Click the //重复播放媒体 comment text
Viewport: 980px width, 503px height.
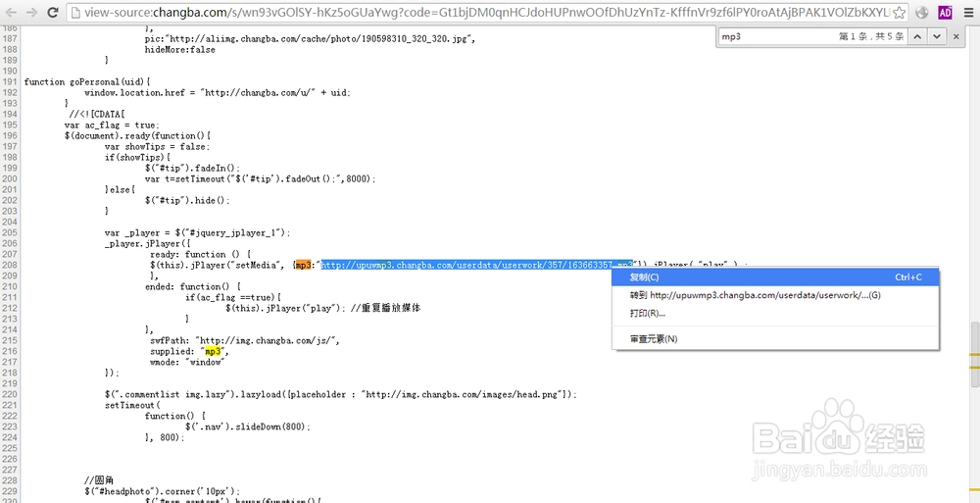click(x=385, y=309)
